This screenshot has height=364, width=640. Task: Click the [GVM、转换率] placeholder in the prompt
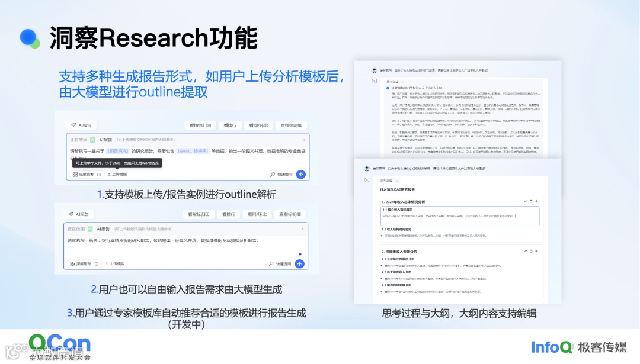click(193, 151)
